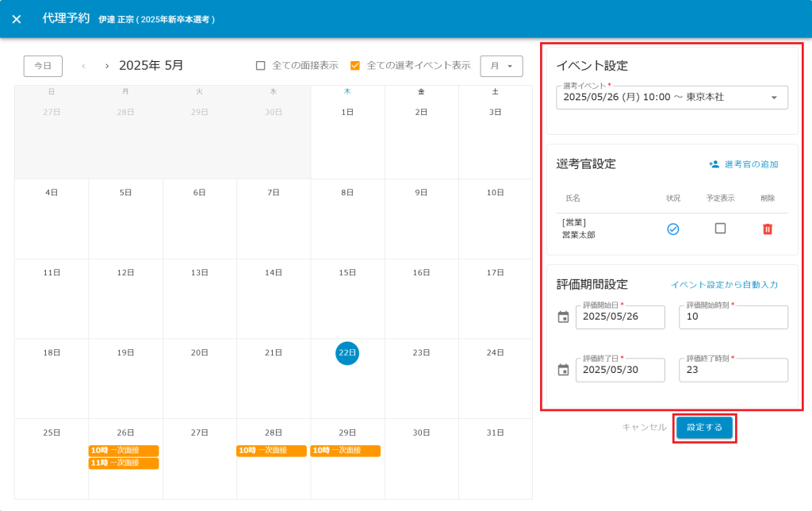Select the 11時 一次面接 event on the 26th

tap(124, 463)
